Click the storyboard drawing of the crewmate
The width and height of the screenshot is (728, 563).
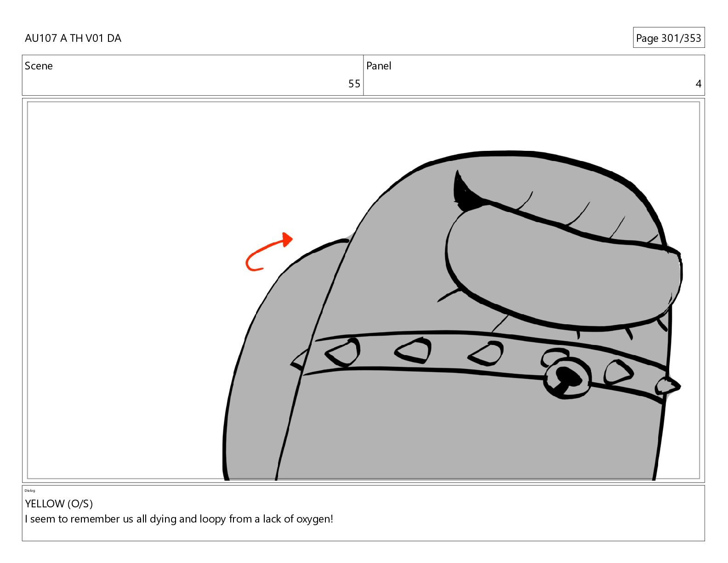453,316
